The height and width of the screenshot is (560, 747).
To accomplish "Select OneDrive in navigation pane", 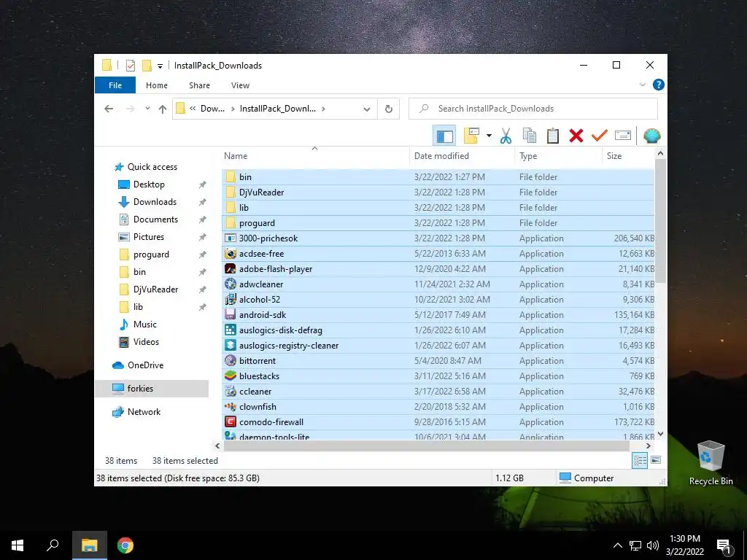I will [145, 365].
